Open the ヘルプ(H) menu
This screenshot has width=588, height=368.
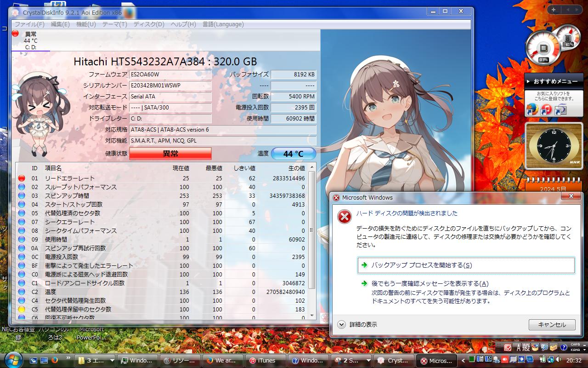click(183, 24)
